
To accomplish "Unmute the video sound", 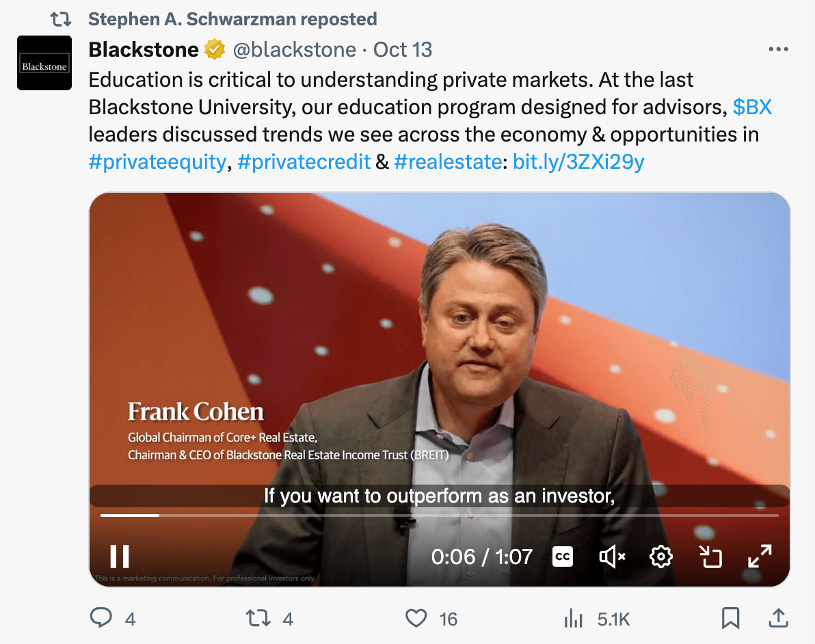I will 612,556.
